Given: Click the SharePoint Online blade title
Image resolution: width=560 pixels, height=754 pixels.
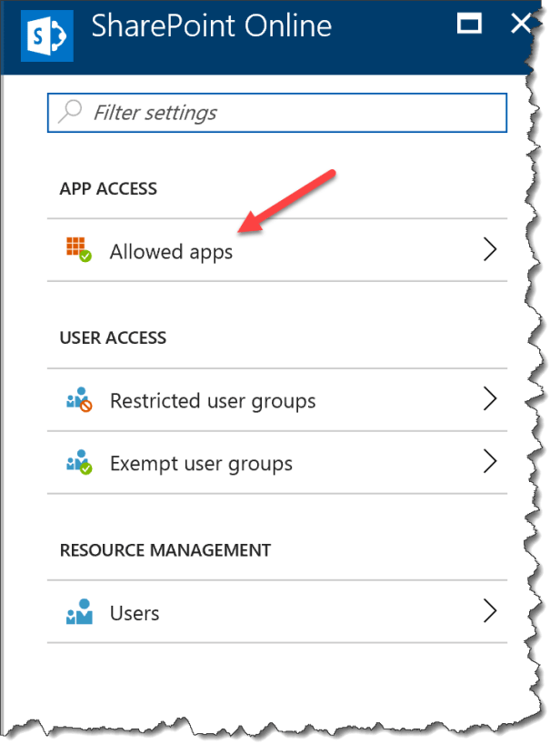Looking at the screenshot, I should pos(212,25).
